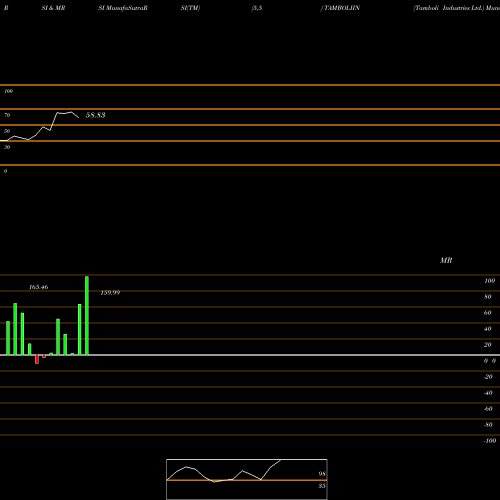Click the MR right axis label -100
This screenshot has width=500, height=500.
pos(490,441)
